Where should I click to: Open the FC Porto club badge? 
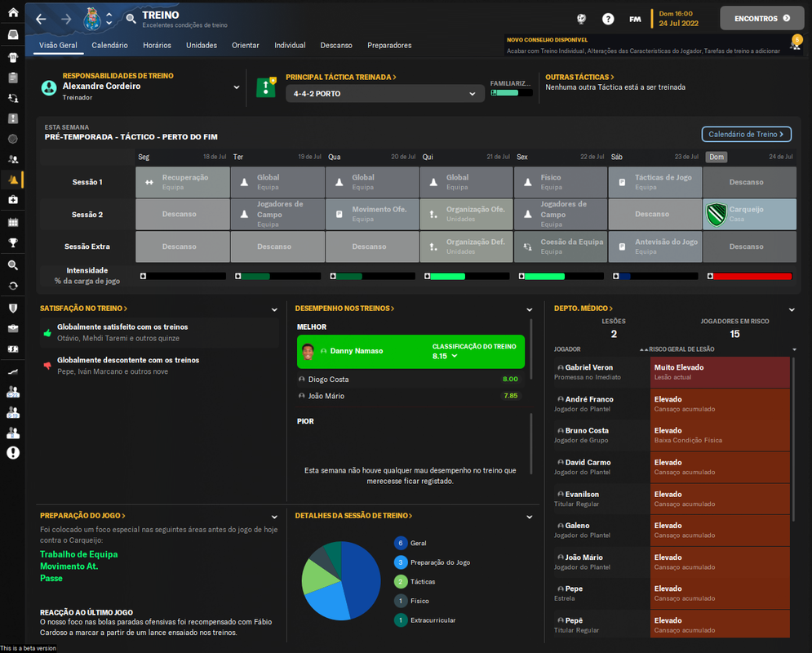[x=92, y=19]
